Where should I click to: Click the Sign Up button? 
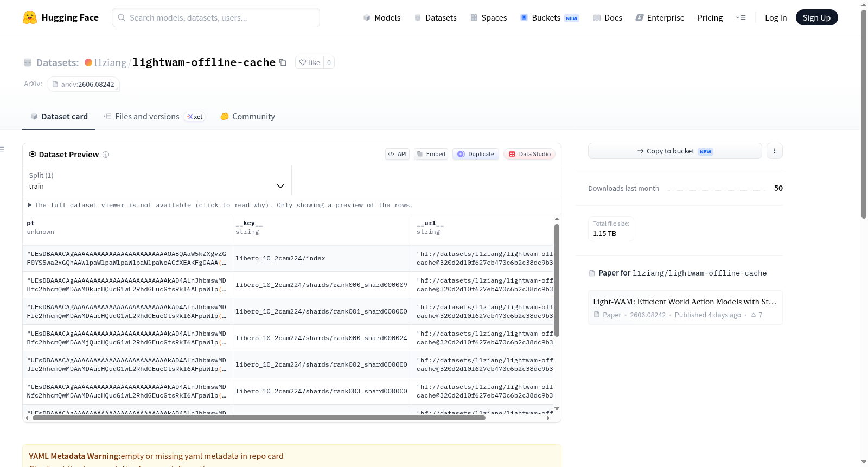click(816, 18)
